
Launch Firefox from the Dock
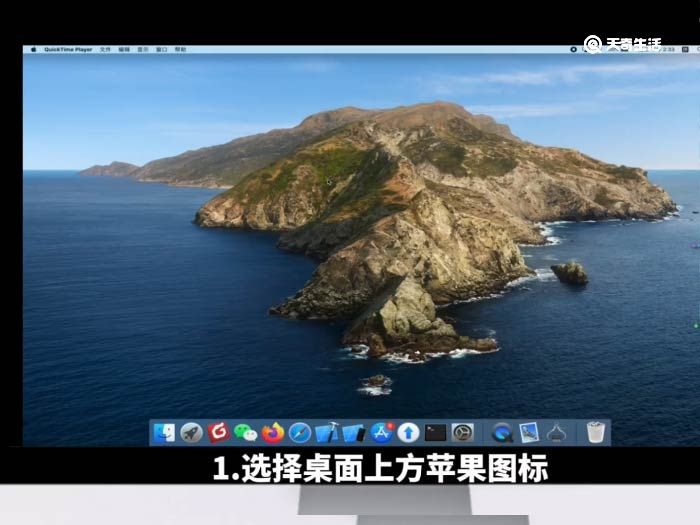pyautogui.click(x=272, y=432)
